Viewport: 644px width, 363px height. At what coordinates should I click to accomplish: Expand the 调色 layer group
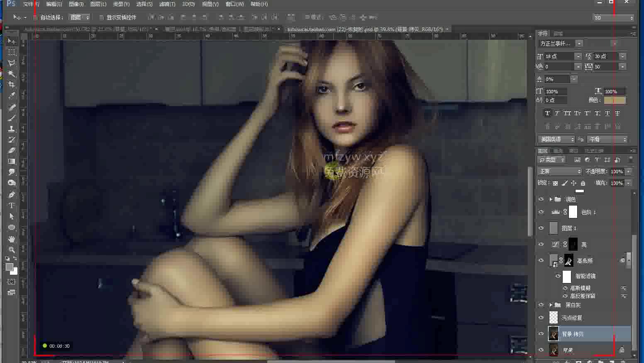click(x=551, y=199)
